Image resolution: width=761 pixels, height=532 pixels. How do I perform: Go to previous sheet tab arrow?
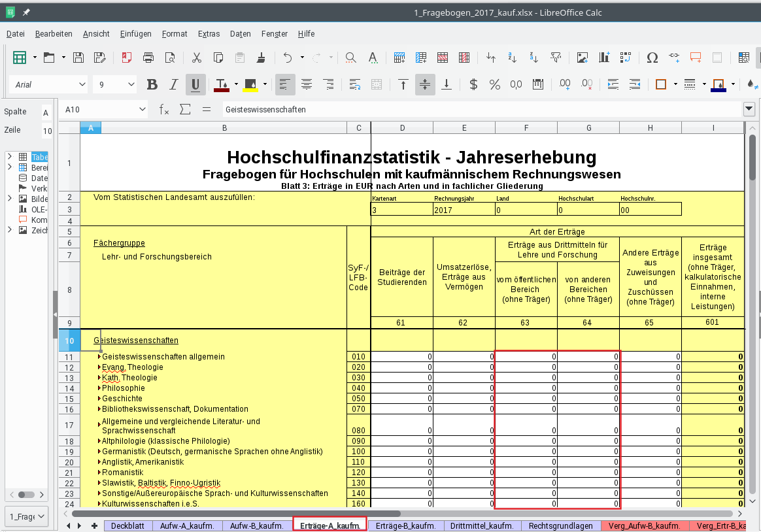pyautogui.click(x=69, y=525)
